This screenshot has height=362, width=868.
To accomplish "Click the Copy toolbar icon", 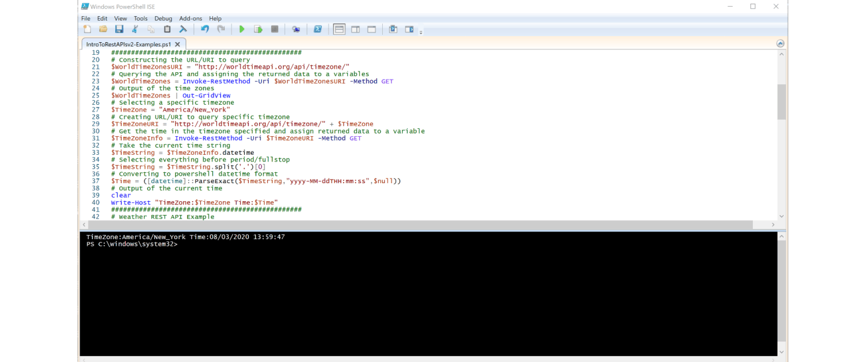I will click(151, 29).
